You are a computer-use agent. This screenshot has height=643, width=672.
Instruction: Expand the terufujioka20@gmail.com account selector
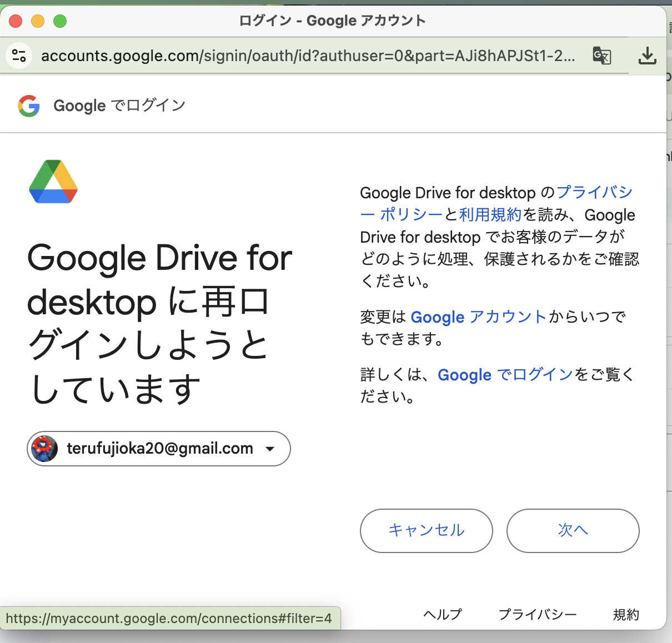(158, 449)
